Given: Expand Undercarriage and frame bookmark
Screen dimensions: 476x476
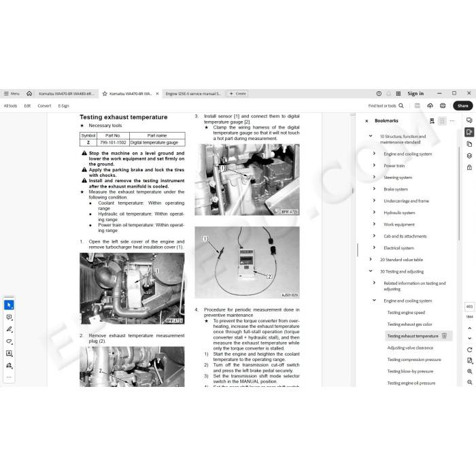Looking at the screenshot, I should (x=374, y=201).
